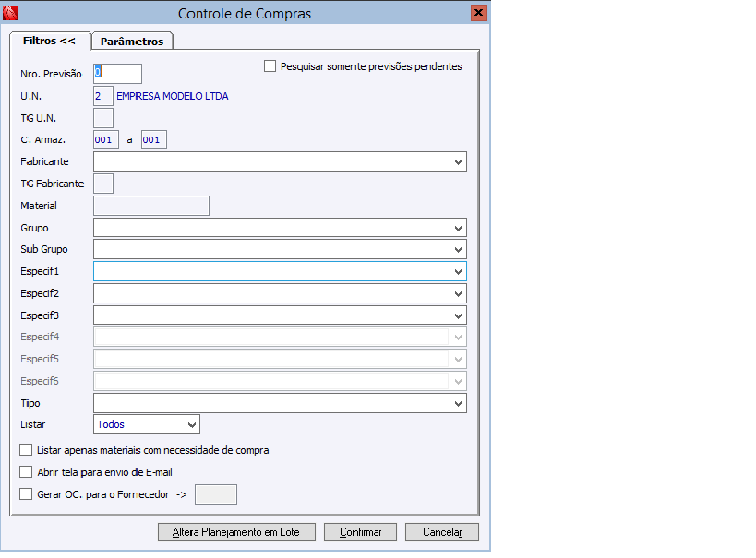This screenshot has height=558, width=756.
Task: Check Pesquisar somente previsões pendentes
Action: [270, 66]
